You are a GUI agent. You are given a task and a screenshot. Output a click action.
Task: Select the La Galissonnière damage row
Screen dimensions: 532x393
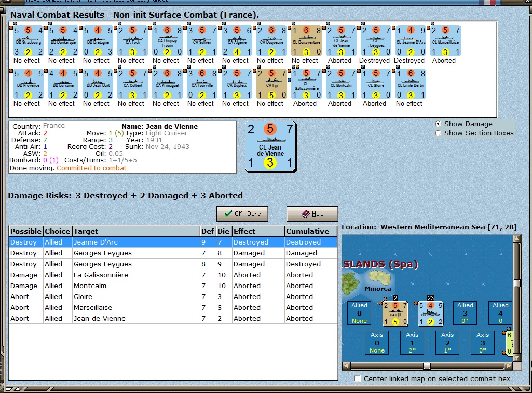(x=173, y=275)
